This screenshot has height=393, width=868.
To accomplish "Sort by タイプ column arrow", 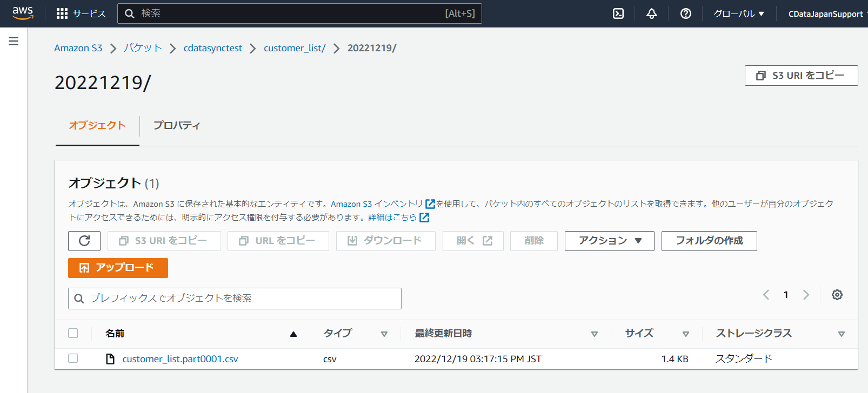I will [x=384, y=334].
